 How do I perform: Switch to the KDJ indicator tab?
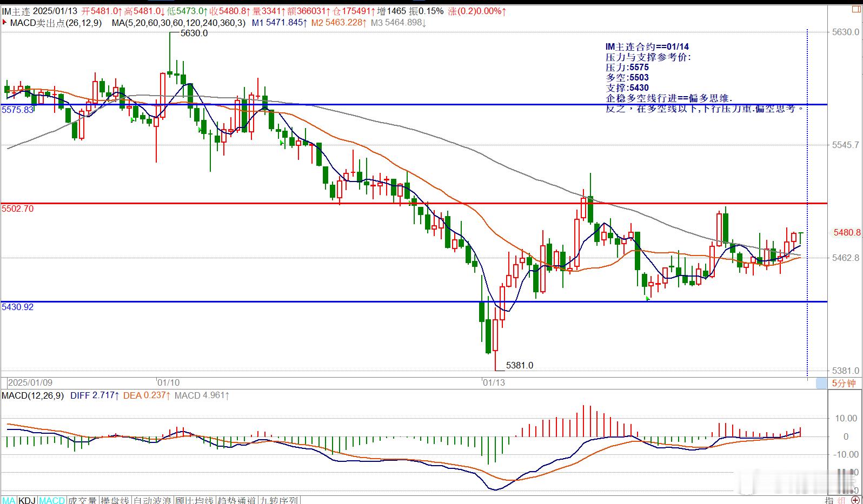coord(28,500)
